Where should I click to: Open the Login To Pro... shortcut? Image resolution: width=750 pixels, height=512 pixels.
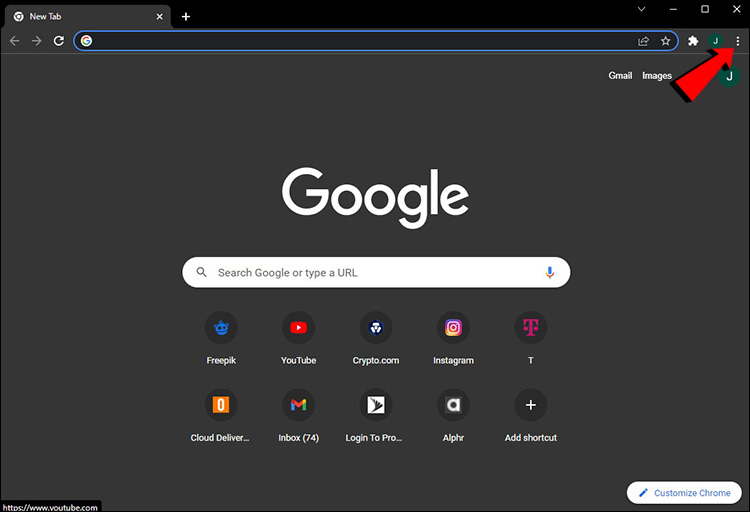coord(375,416)
